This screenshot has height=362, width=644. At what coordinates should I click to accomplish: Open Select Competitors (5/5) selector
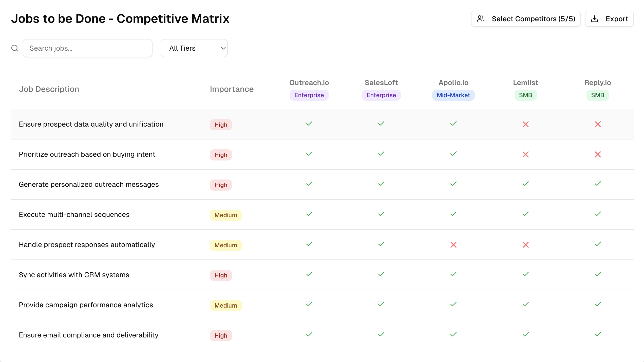click(x=526, y=19)
